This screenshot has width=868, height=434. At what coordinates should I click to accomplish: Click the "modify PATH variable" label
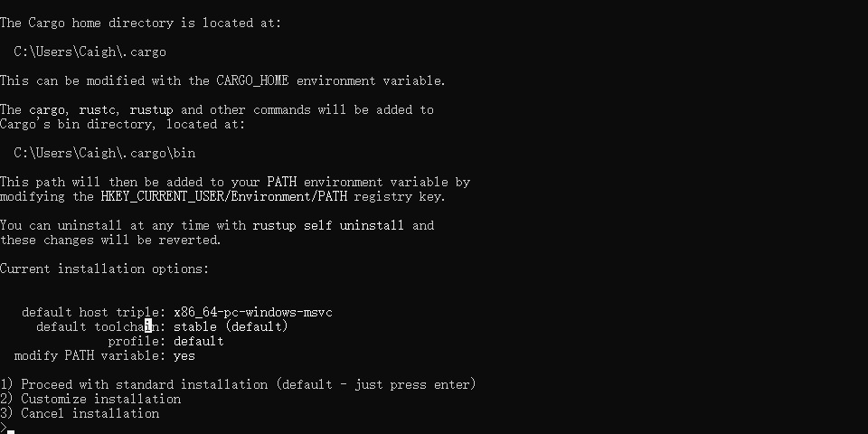(87, 355)
